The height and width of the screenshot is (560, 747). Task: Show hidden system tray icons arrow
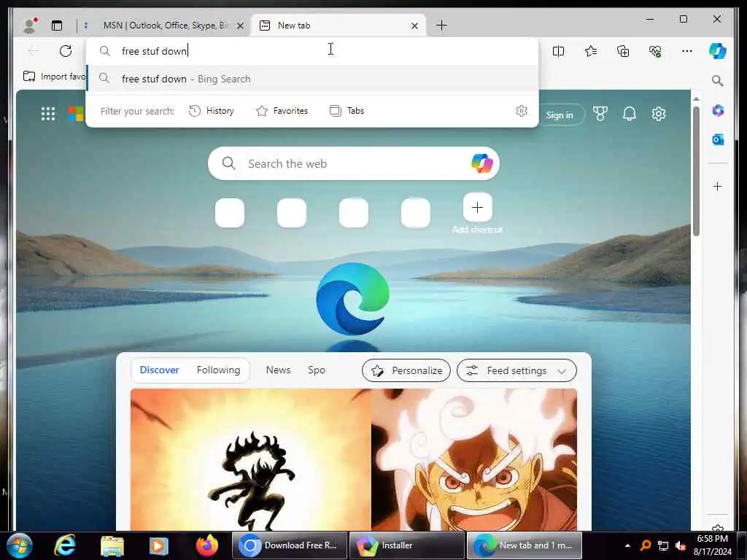(x=627, y=545)
